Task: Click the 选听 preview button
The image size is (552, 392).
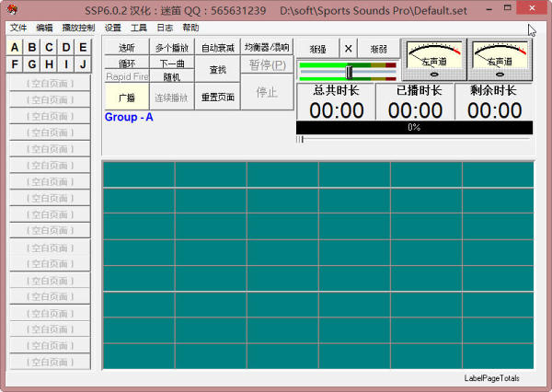Action: [127, 47]
